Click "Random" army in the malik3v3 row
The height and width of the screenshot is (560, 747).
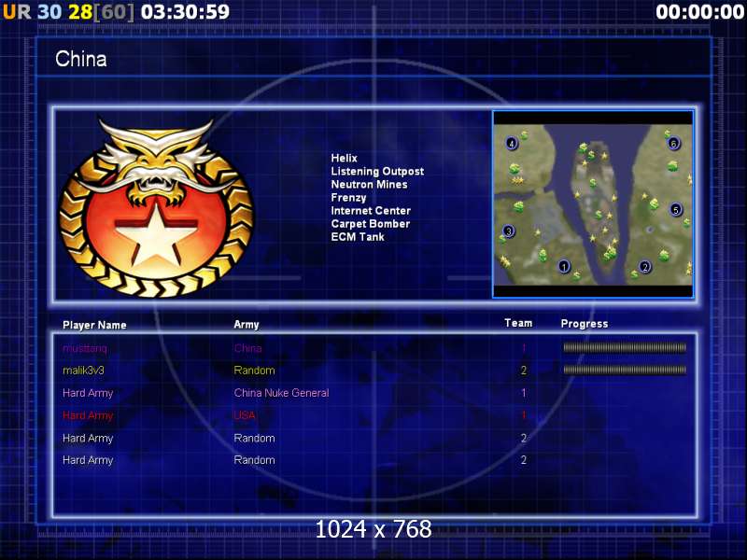pyautogui.click(x=254, y=371)
